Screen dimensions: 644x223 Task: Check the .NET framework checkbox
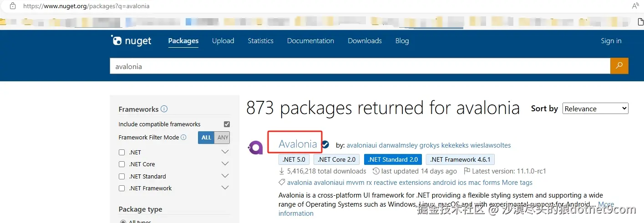click(122, 152)
